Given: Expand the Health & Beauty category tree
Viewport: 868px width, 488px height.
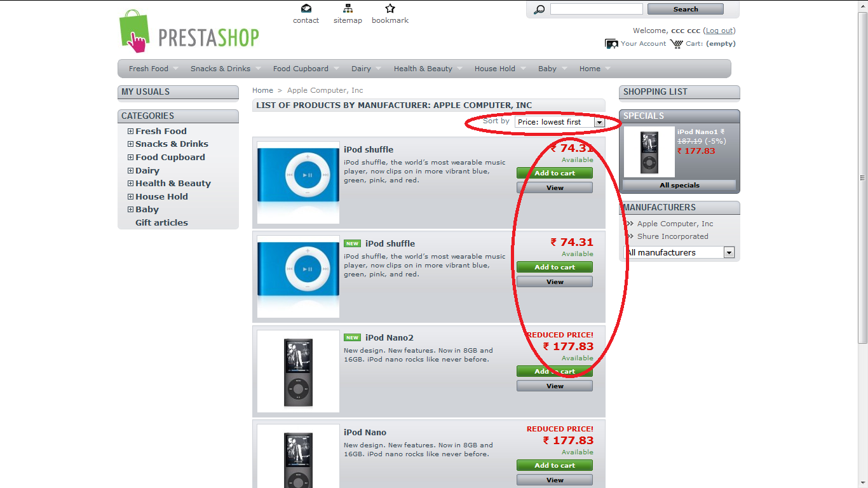Looking at the screenshot, I should click(x=130, y=184).
